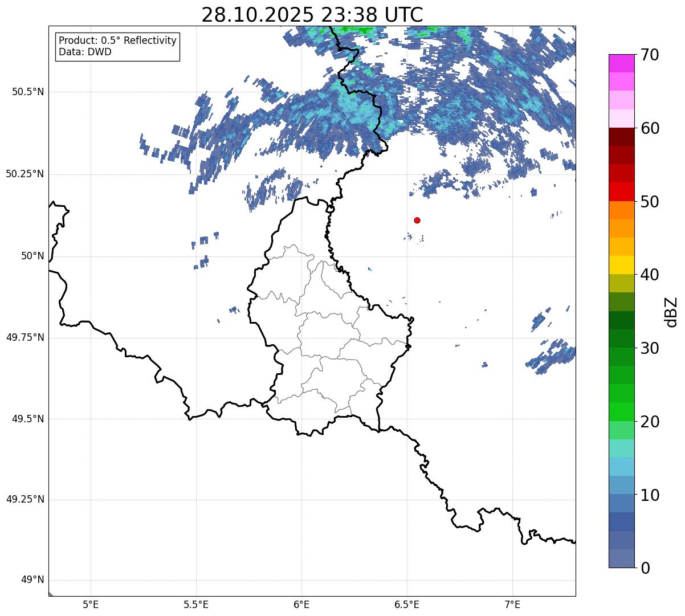
Task: Pick the magenta swatch at top of colorbar
Action: click(621, 63)
